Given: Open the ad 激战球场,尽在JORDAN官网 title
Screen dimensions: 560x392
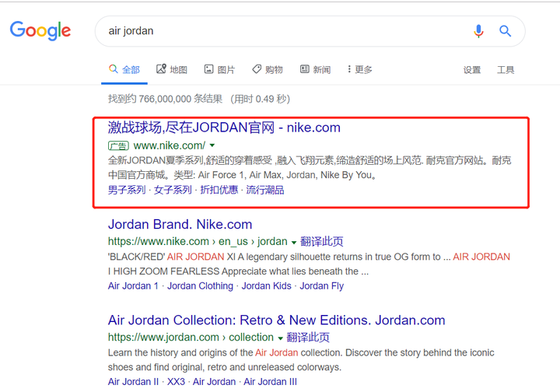Looking at the screenshot, I should click(224, 128).
